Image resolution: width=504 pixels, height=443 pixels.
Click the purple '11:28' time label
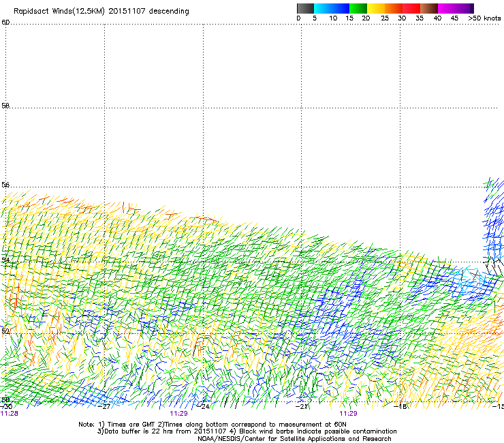coord(10,414)
